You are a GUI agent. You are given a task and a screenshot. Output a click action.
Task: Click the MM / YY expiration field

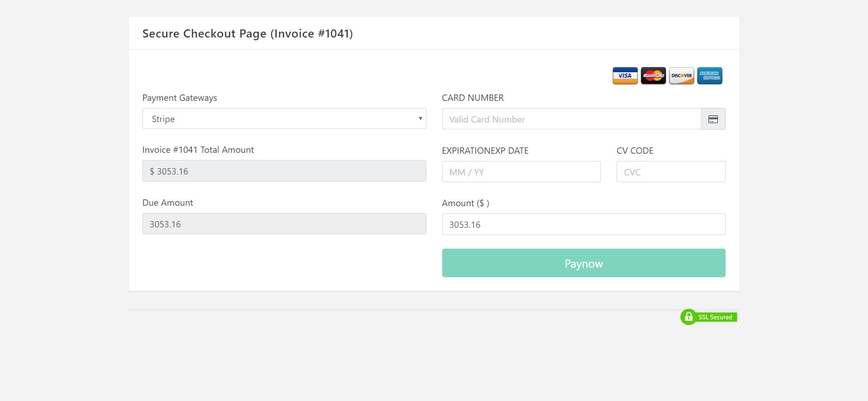pyautogui.click(x=521, y=172)
